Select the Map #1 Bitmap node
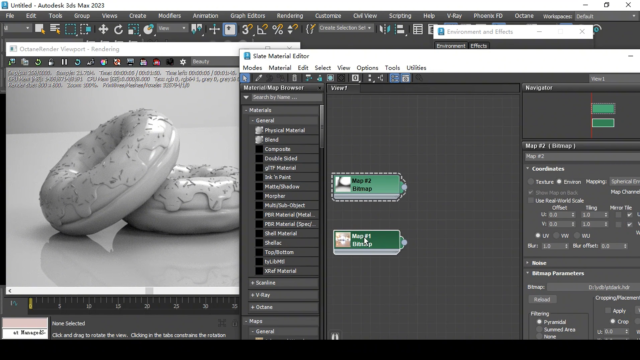This screenshot has width=640, height=360. pos(367,242)
